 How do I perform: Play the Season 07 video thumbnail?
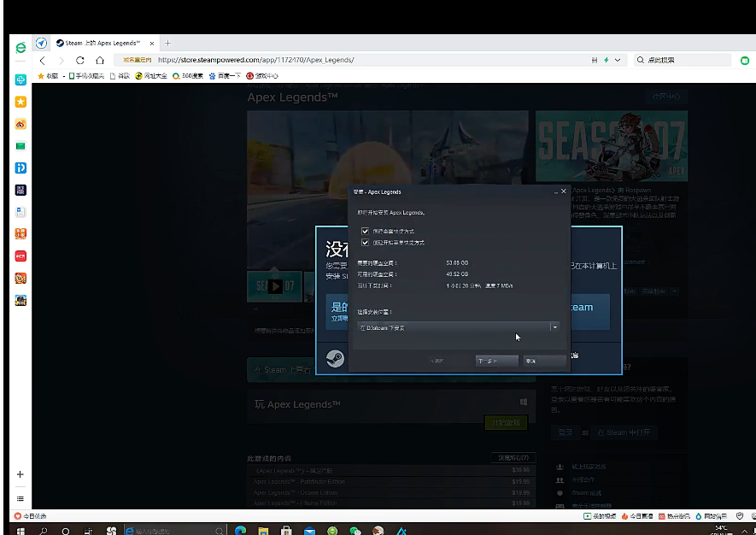tap(275, 286)
